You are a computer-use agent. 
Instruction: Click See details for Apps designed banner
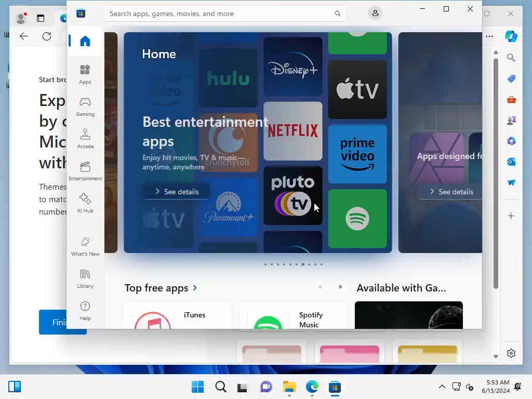[450, 192]
